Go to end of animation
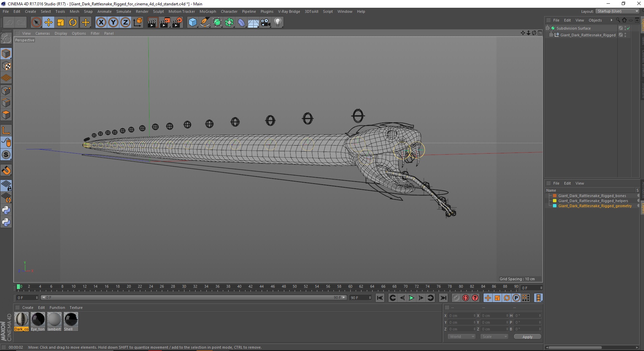This screenshot has height=351, width=644. (x=443, y=298)
